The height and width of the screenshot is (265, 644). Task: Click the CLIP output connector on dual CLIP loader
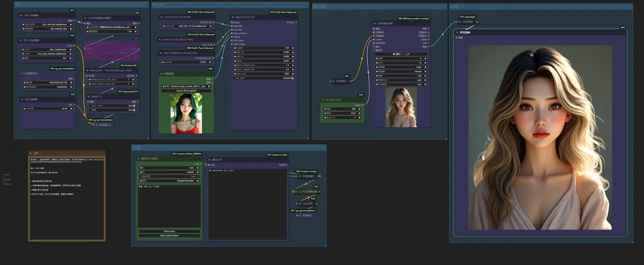pyautogui.click(x=74, y=45)
